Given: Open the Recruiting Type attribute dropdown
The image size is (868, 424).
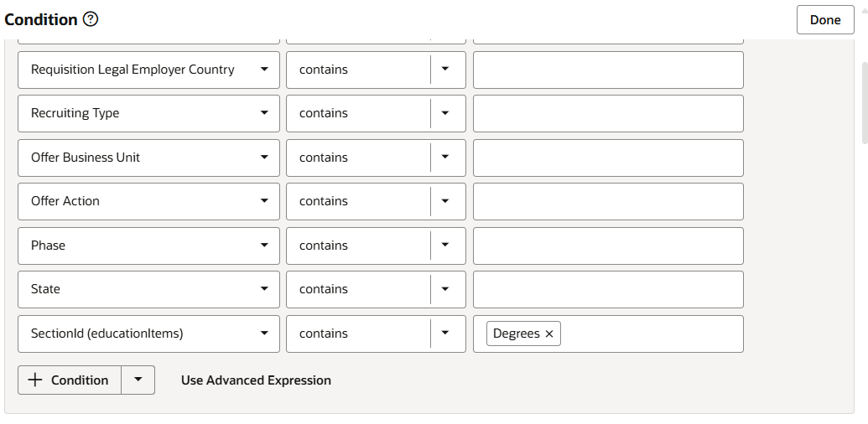Looking at the screenshot, I should click(264, 113).
